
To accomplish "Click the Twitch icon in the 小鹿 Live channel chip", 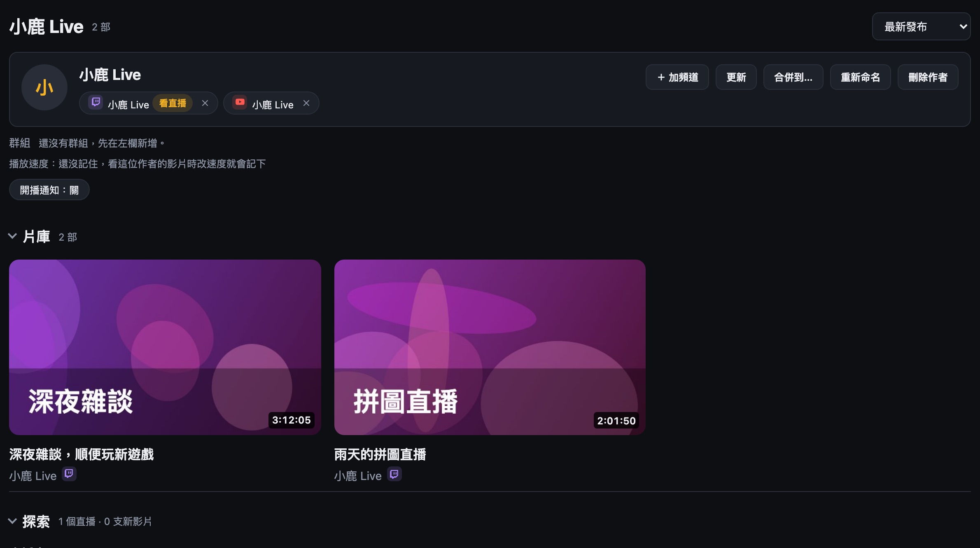I will 96,102.
